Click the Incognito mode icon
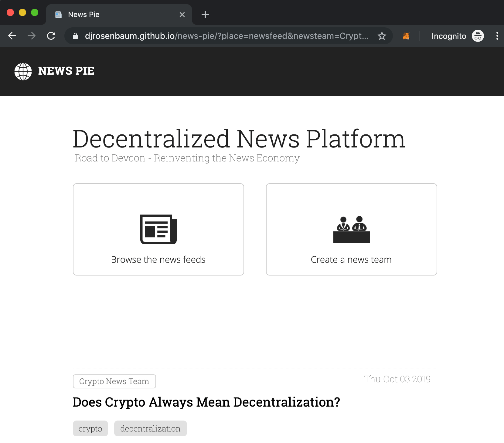The height and width of the screenshot is (443, 504). [x=478, y=36]
